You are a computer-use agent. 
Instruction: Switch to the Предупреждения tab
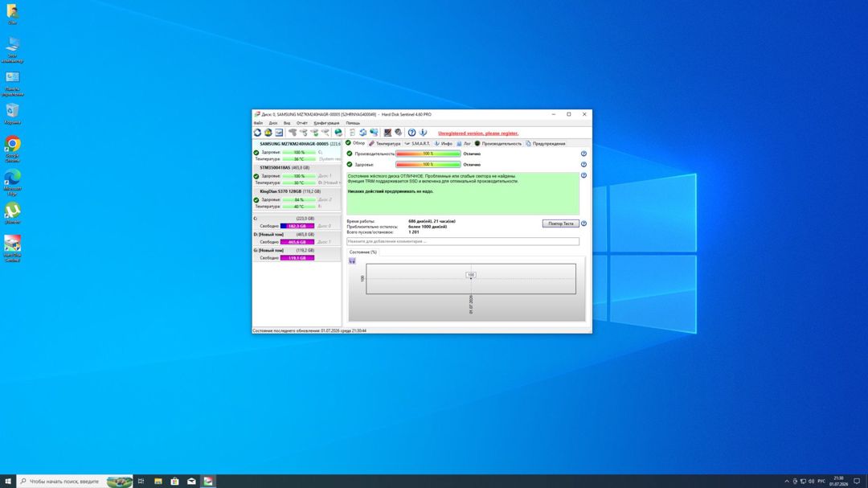[x=545, y=143]
